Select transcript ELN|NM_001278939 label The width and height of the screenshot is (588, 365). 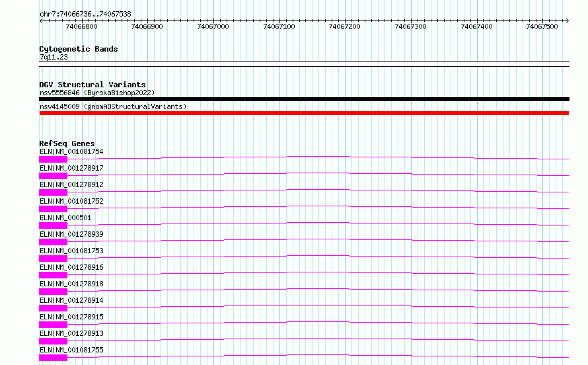click(x=71, y=234)
